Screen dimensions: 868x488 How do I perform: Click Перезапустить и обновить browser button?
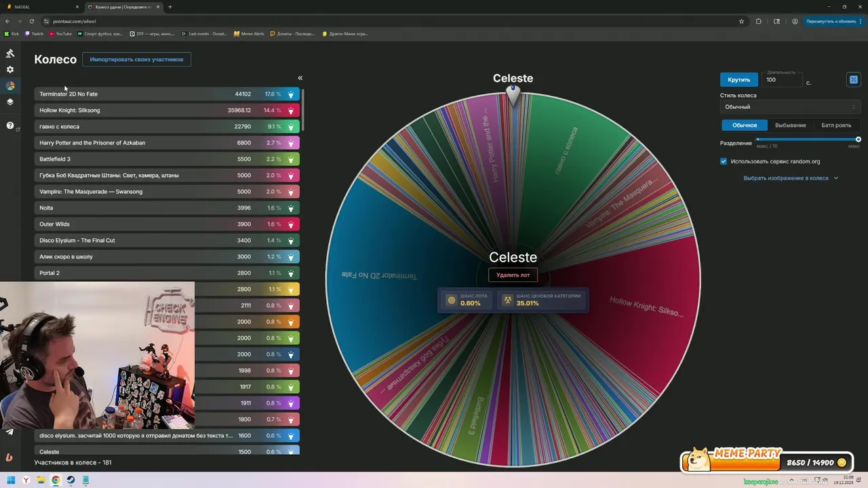(833, 21)
